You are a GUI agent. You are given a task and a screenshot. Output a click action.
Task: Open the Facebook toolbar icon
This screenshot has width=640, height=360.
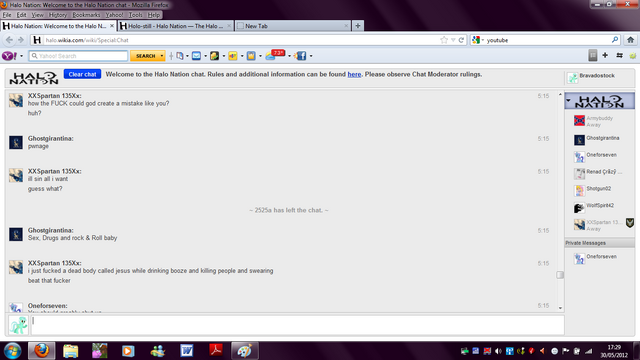point(301,56)
